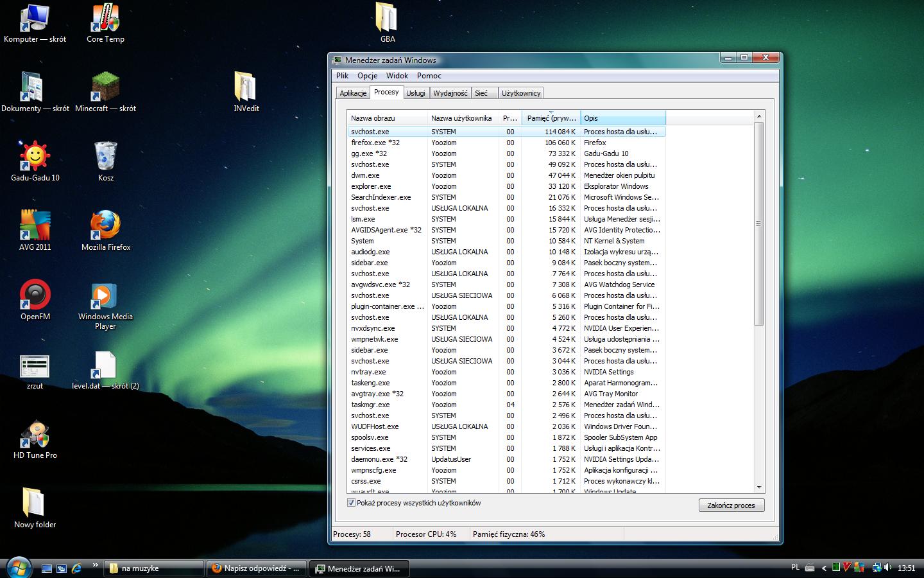Select the OpenFM desktop icon
Viewport: 924px width, 578px height.
pyautogui.click(x=35, y=301)
